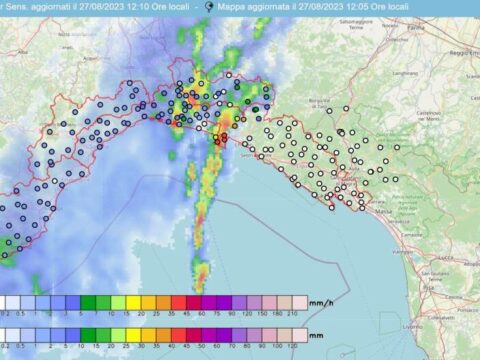Click the easternmost sensor marker on the map

[397, 147]
